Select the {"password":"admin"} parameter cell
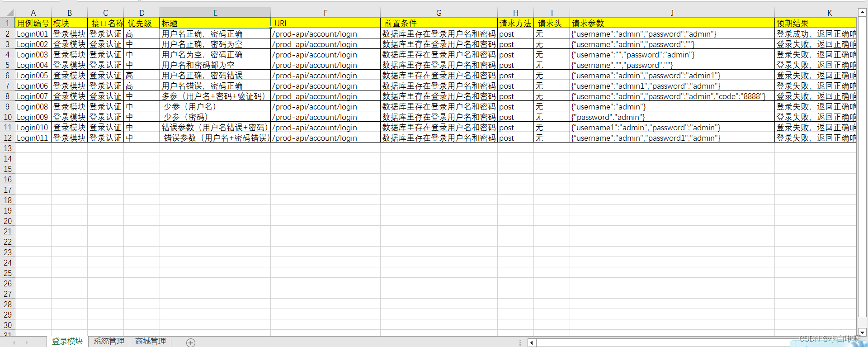This screenshot has width=868, height=347. click(x=672, y=117)
